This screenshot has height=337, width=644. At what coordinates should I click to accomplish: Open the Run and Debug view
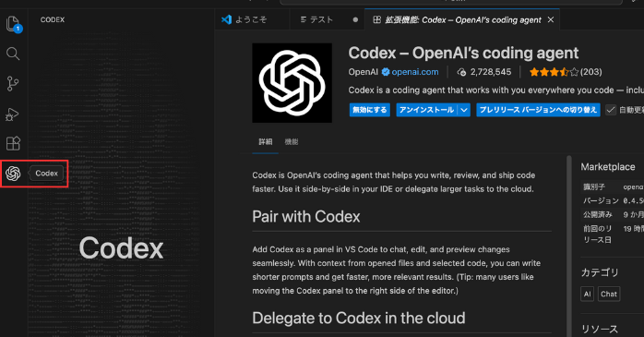click(x=12, y=114)
